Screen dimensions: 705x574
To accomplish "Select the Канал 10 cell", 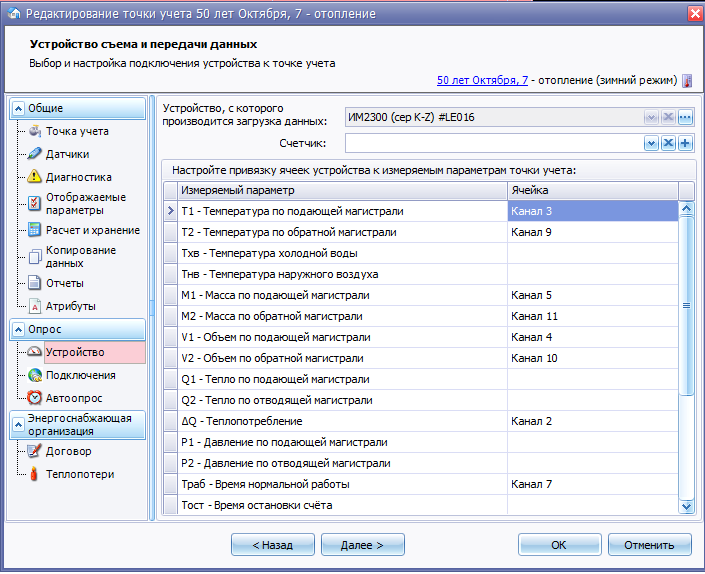I will coord(593,358).
